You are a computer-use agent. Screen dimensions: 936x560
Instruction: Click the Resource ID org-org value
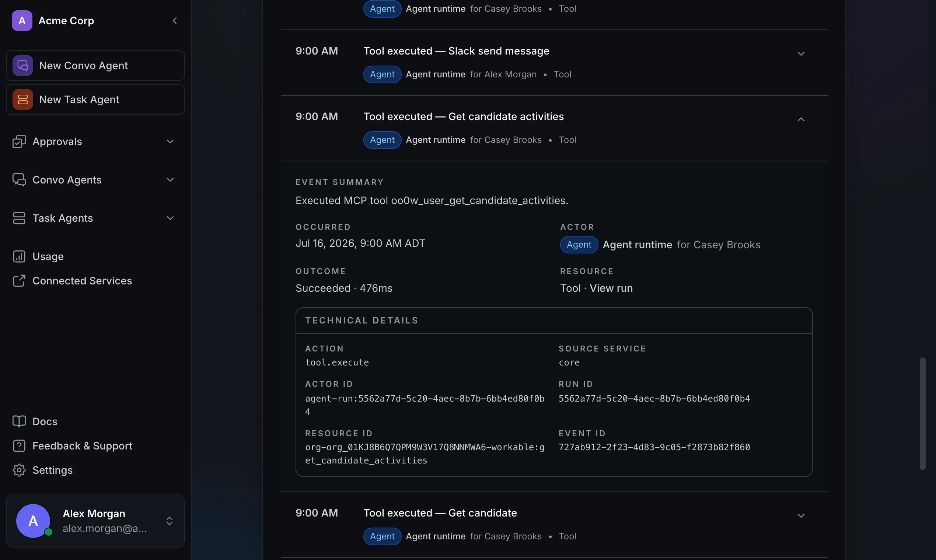point(425,454)
